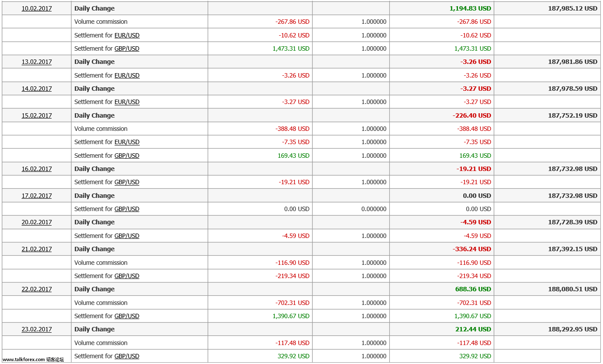Image resolution: width=603 pixels, height=364 pixels.
Task: Click GBP/USD link in the -4.59 USD settlement row
Action: pos(127,236)
